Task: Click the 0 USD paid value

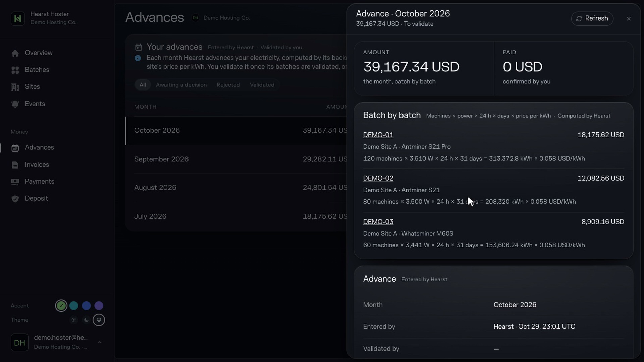Action: click(522, 67)
